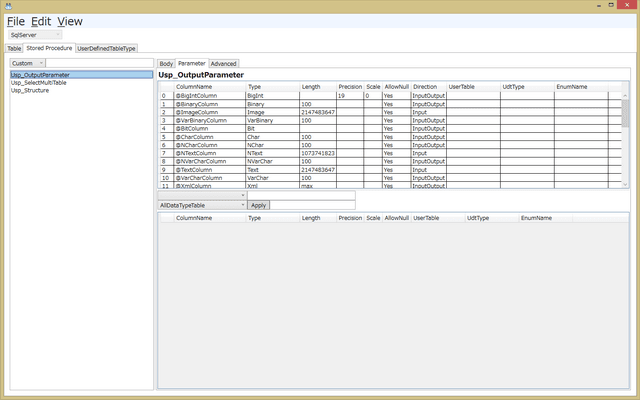Click the Input direction cell of @ImageColumn
Screen dimensions: 640x400
[x=429, y=112]
